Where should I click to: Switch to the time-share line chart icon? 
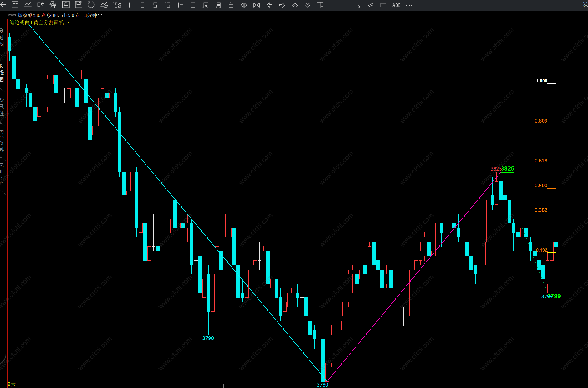(28, 5)
